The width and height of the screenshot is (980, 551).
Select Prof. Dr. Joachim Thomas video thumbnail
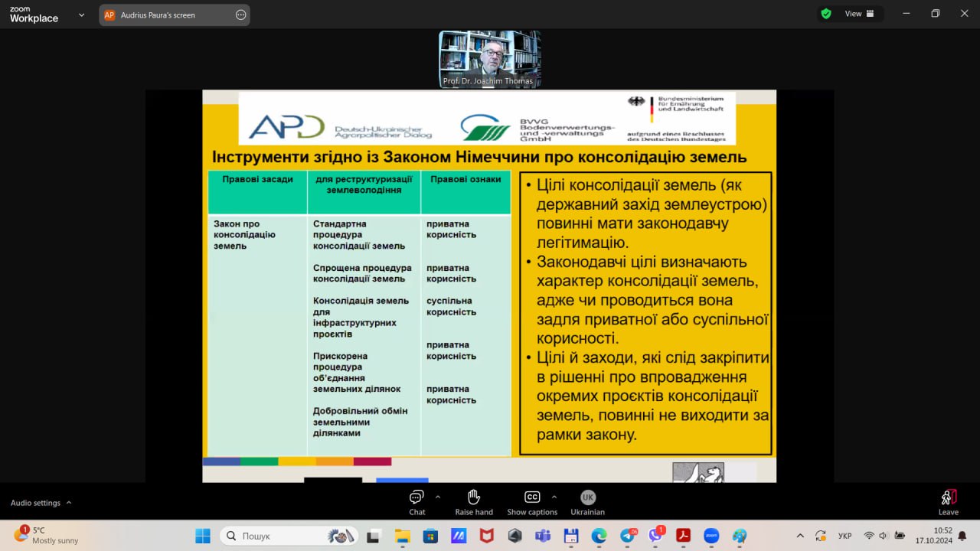pos(490,59)
